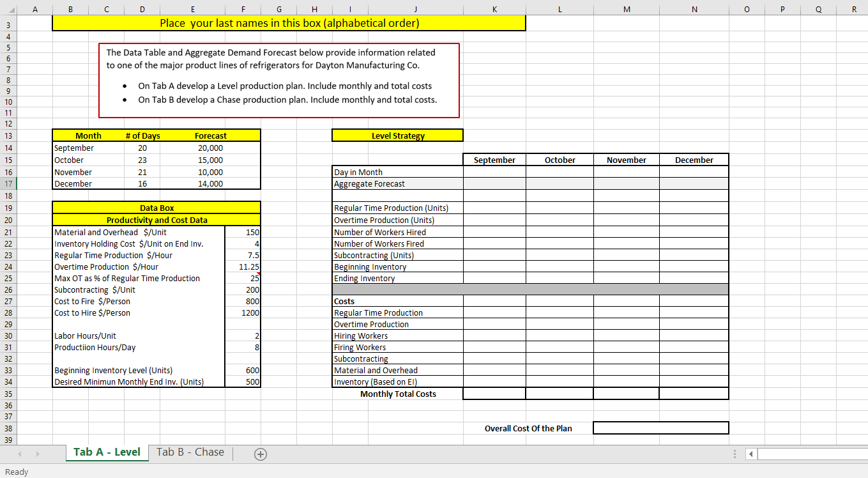Select the yellow Level Strategy header cell
Viewport: 868px width, 478px height.
[397, 135]
